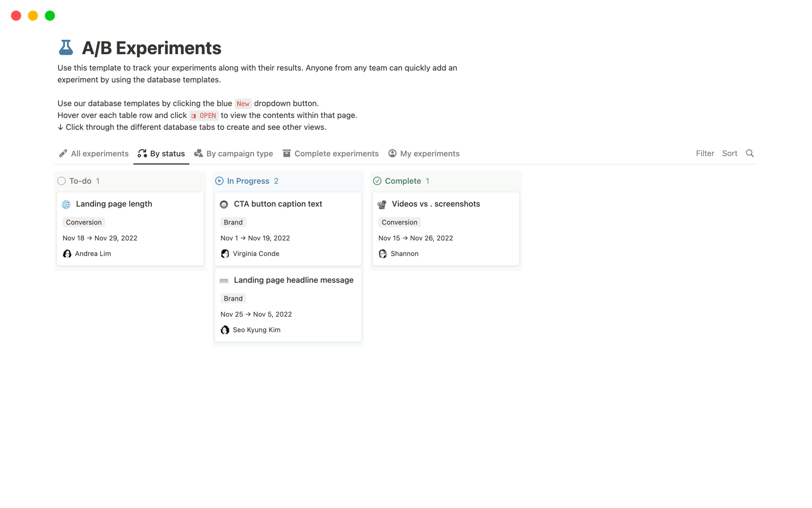
Task: Open the Filter options
Action: tap(705, 153)
